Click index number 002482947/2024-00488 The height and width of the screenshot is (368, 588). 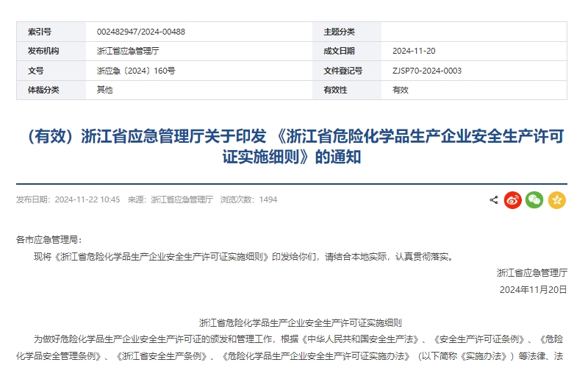pos(140,32)
